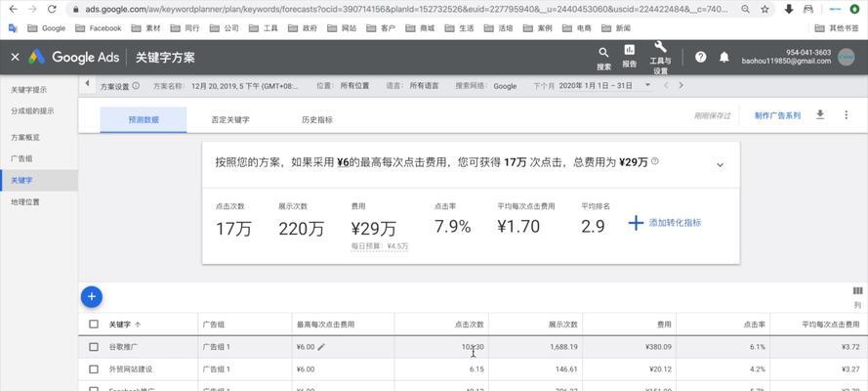Check the 谷歌推广 row checkbox
Image resolution: width=868 pixels, height=391 pixels.
(x=94, y=347)
